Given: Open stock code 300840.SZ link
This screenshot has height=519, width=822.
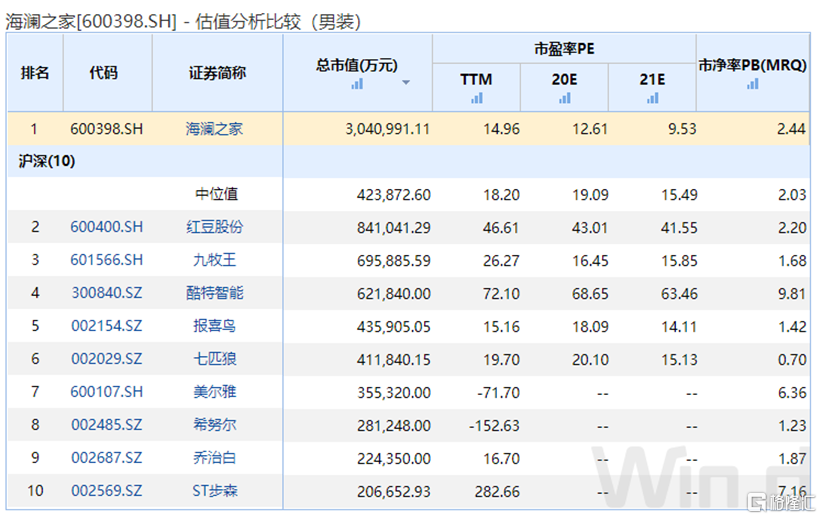Looking at the screenshot, I should point(106,293).
